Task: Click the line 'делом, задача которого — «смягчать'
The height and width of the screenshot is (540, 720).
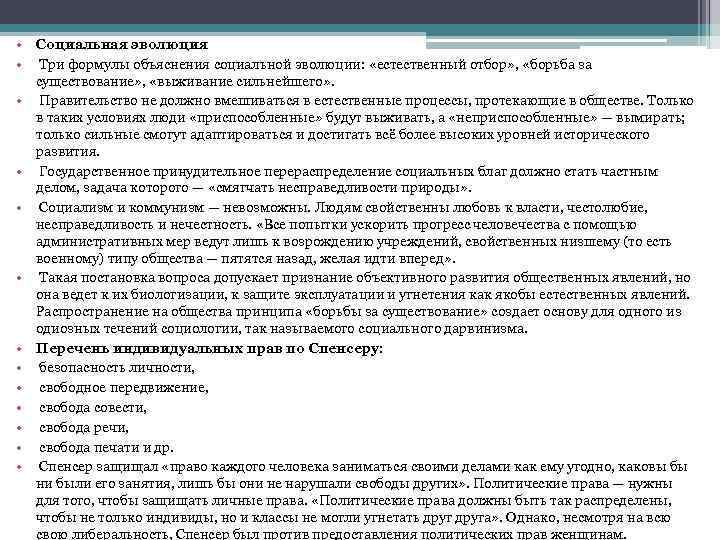Action: tap(254, 187)
